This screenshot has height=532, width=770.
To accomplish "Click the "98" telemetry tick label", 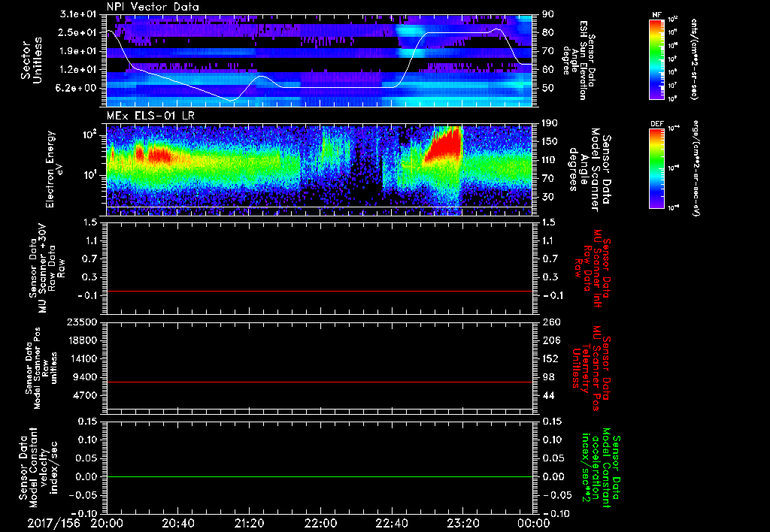I will 547,377.
